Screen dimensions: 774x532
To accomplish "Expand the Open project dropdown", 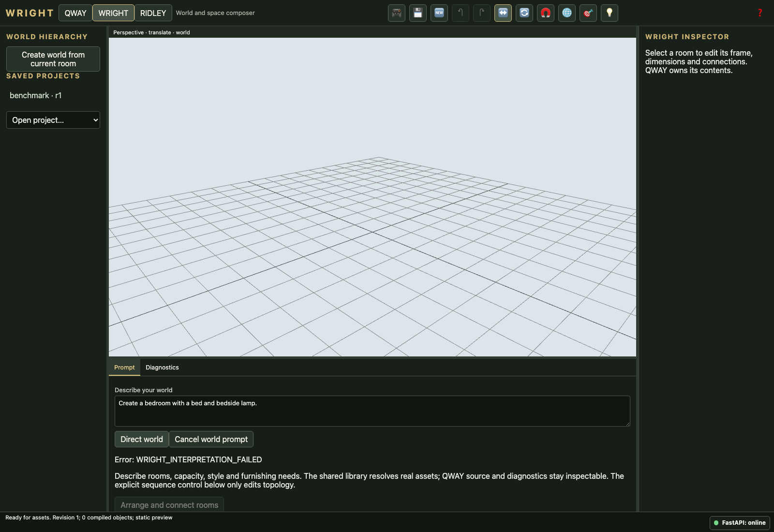I will 53,120.
